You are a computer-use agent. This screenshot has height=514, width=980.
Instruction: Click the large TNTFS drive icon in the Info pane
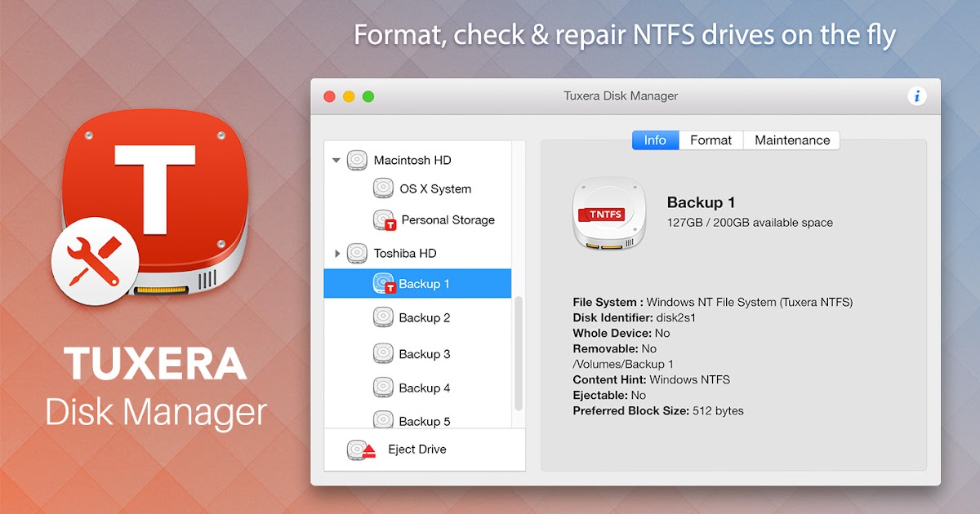click(609, 214)
